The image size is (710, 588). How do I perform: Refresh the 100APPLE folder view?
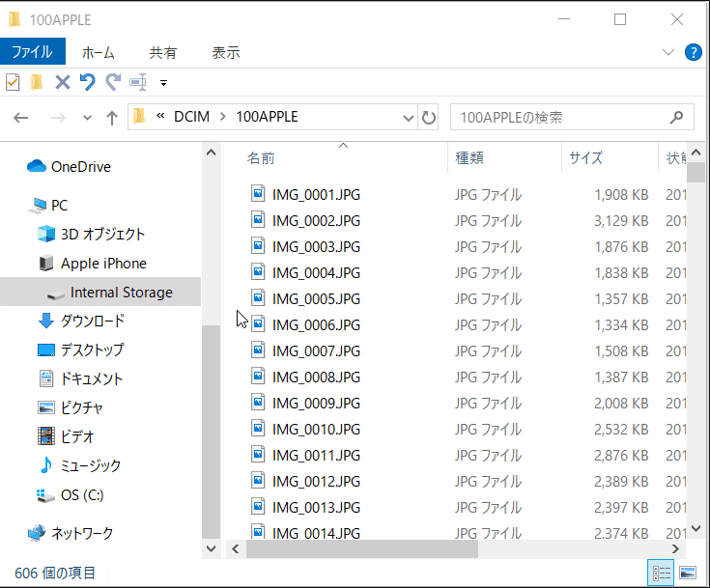(x=430, y=117)
